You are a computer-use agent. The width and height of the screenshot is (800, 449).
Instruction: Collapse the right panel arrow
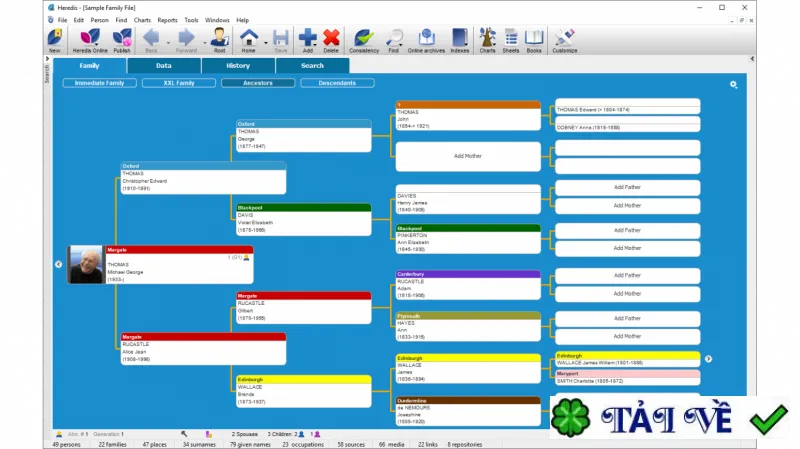click(752, 59)
